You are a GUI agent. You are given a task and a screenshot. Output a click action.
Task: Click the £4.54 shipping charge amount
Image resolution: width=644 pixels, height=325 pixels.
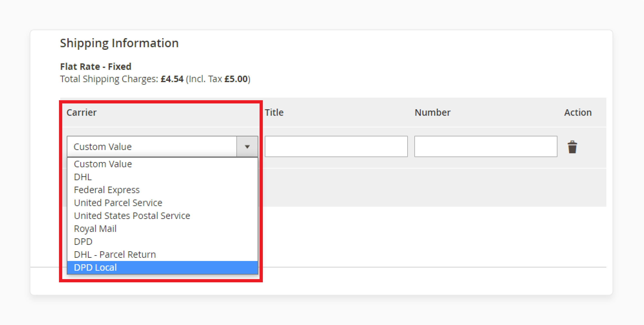[172, 79]
